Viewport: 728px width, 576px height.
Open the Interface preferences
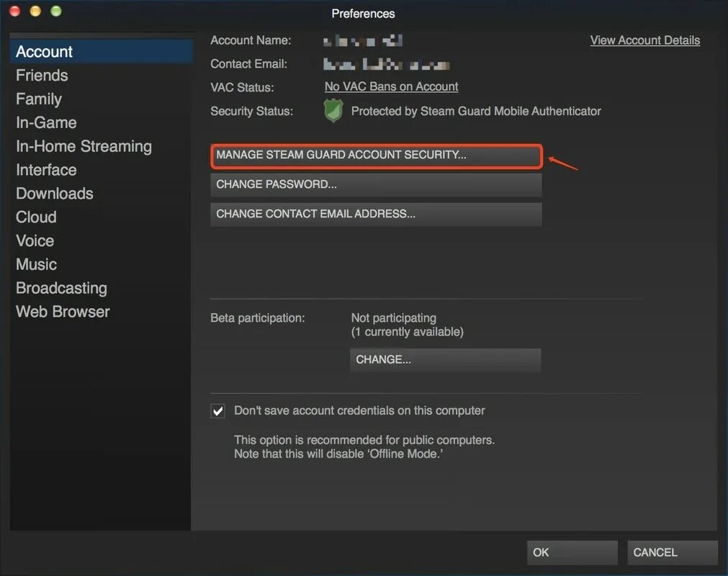(46, 170)
